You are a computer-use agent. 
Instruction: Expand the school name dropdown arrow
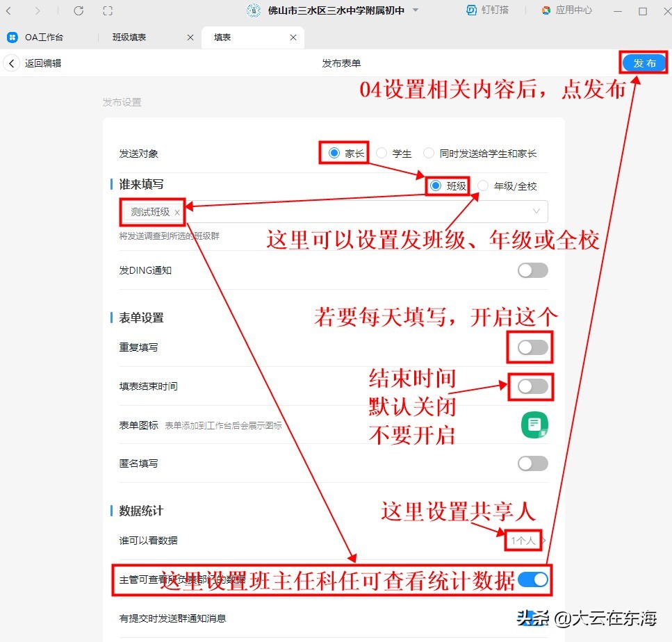[x=414, y=10]
